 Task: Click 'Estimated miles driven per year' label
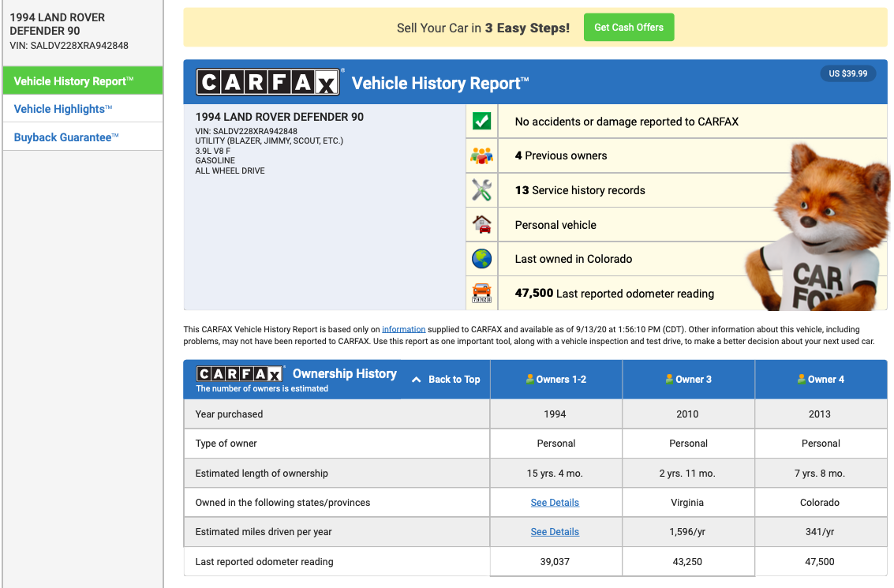(264, 531)
